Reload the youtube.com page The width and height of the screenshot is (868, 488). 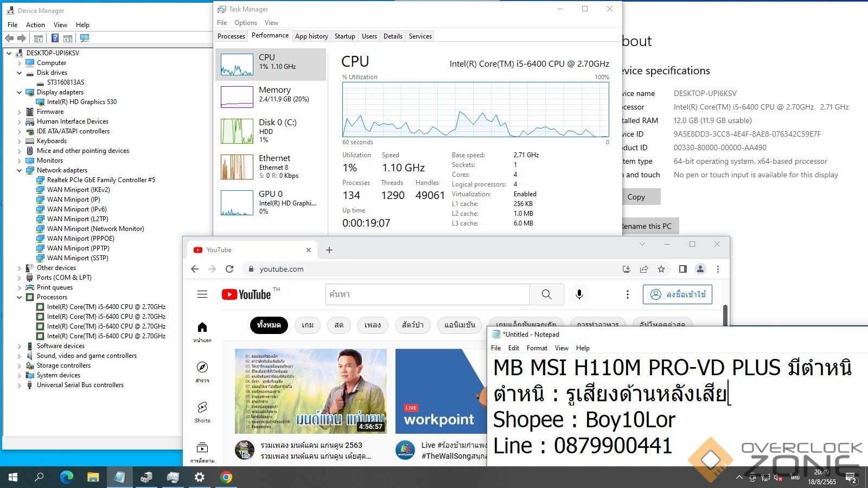pyautogui.click(x=229, y=269)
